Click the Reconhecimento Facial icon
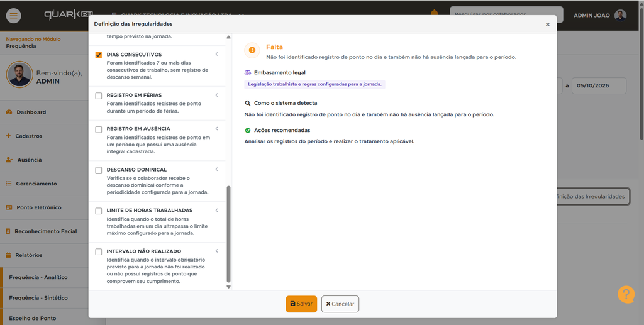Screen dimensions: 644x325 point(8,231)
